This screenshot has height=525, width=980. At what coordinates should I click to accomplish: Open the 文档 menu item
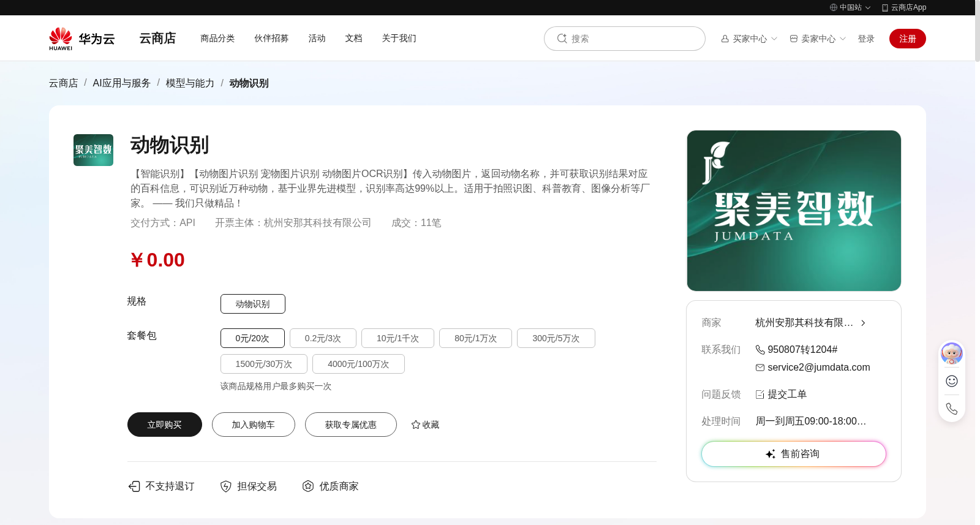pos(353,38)
